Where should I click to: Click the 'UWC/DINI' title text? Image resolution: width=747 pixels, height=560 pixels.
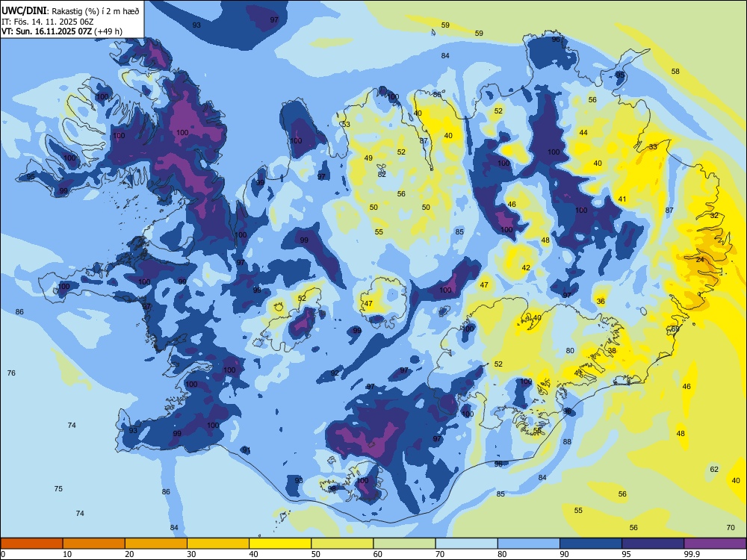click(x=24, y=10)
